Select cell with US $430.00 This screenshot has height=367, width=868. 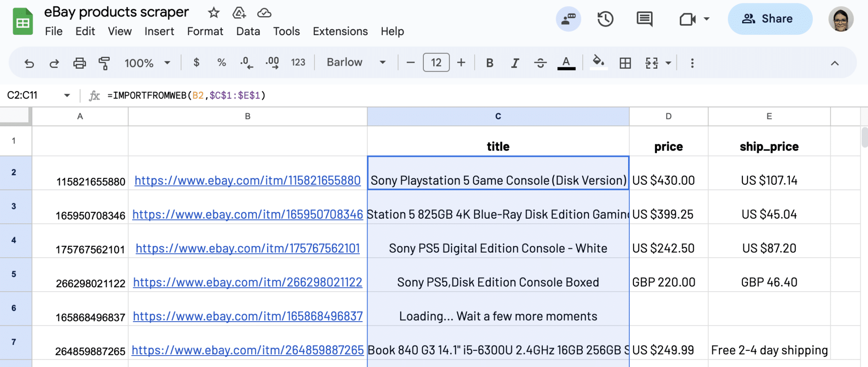click(x=668, y=173)
